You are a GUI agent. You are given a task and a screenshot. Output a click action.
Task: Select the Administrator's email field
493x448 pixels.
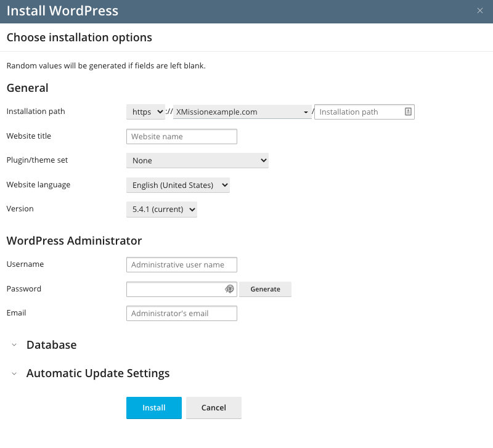point(181,313)
